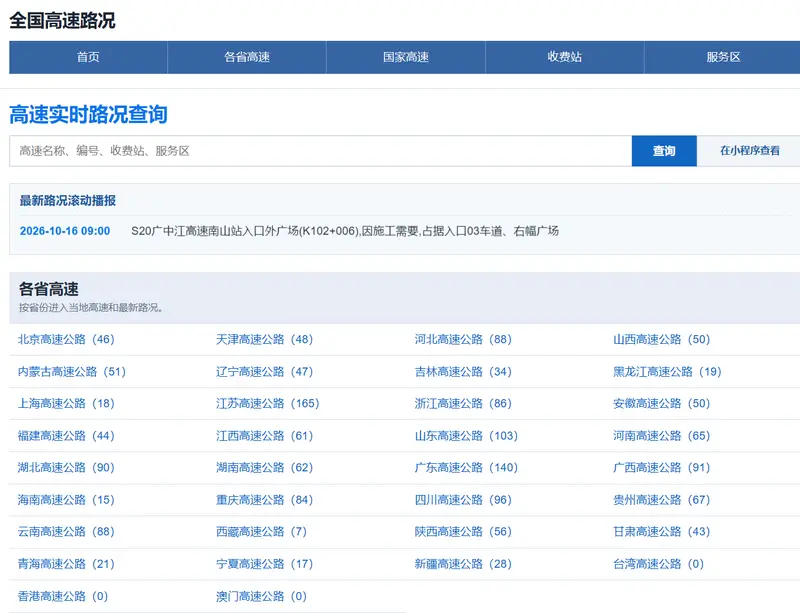Open 海南高速公路 (15) link
The image size is (800, 613).
[66, 500]
